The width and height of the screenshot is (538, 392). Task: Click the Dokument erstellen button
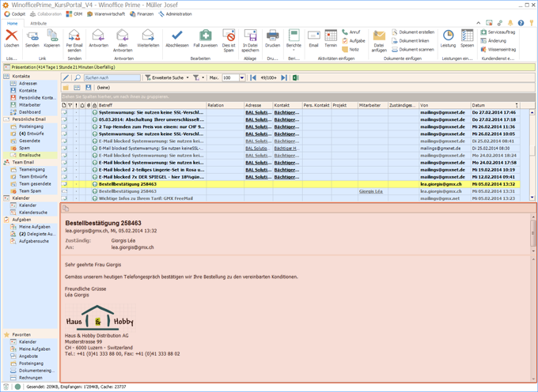(413, 32)
